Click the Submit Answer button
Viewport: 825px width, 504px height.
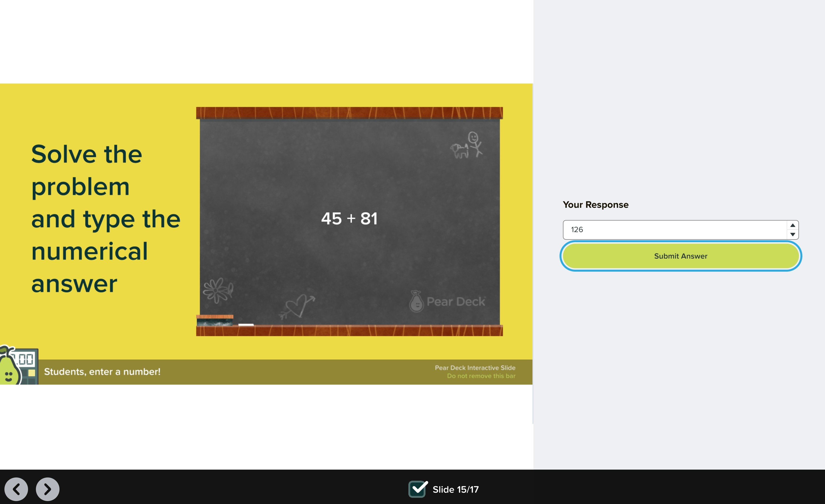(681, 256)
